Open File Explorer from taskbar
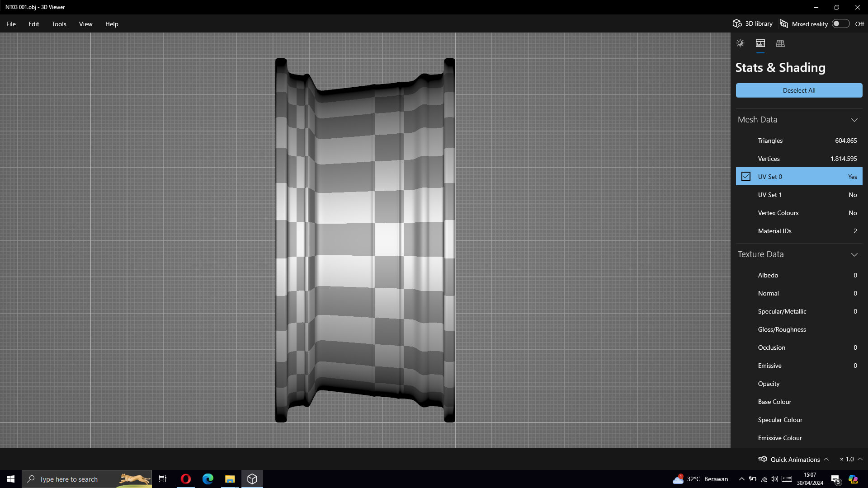This screenshot has height=488, width=868. click(230, 479)
